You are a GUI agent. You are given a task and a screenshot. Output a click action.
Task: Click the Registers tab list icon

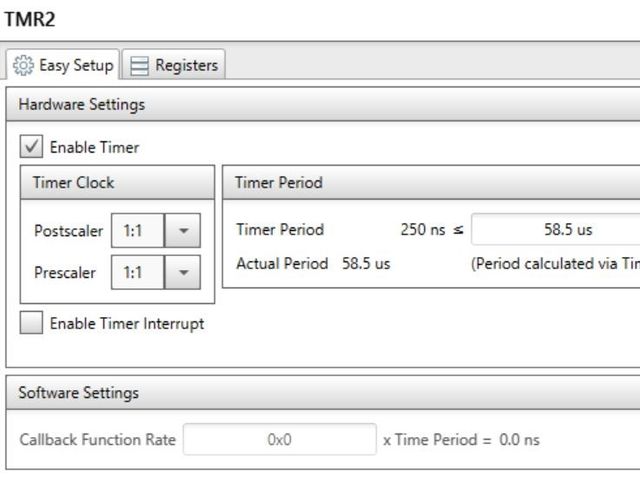tap(140, 65)
